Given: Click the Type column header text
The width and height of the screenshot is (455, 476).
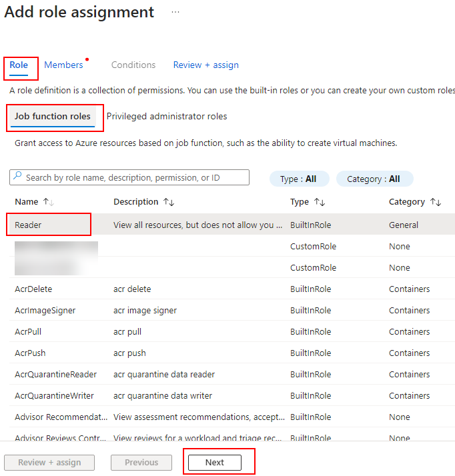Looking at the screenshot, I should coord(300,202).
